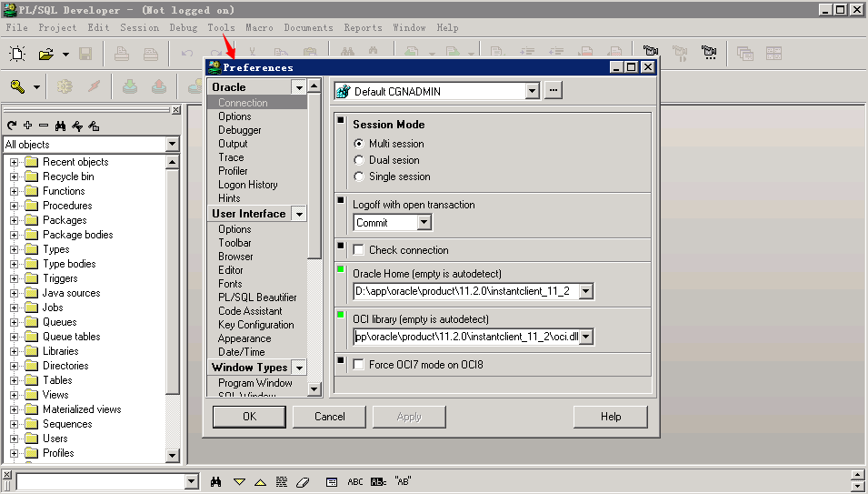Select the Dual session radio button

coord(359,160)
